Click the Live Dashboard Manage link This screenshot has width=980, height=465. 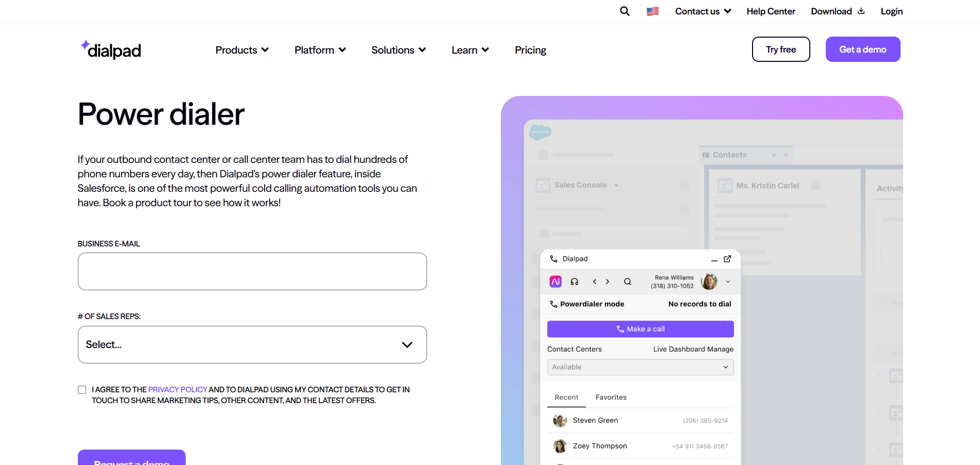point(693,349)
